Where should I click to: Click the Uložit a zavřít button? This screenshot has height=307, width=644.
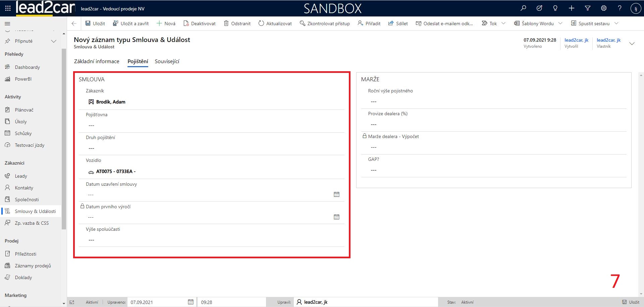pyautogui.click(x=131, y=24)
